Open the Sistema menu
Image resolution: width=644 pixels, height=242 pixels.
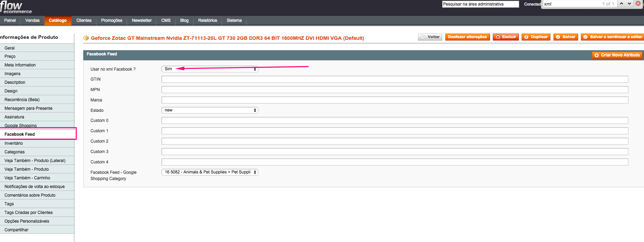234,20
